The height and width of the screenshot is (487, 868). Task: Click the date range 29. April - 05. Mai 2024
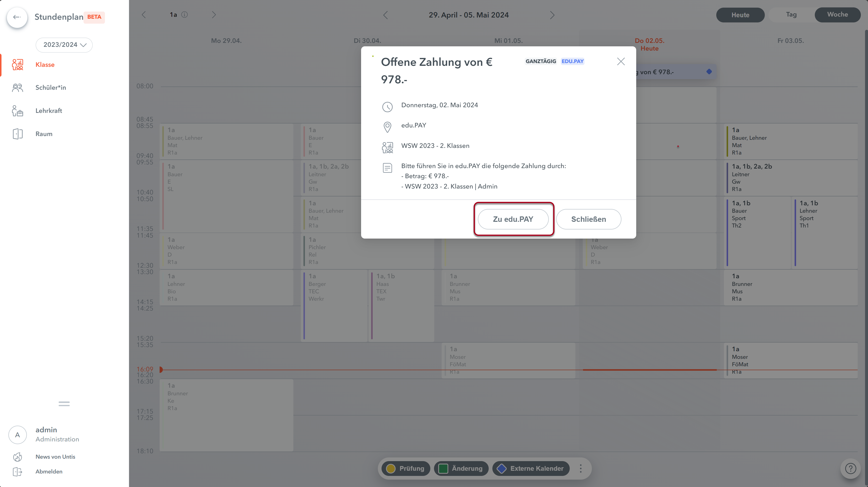[468, 15]
